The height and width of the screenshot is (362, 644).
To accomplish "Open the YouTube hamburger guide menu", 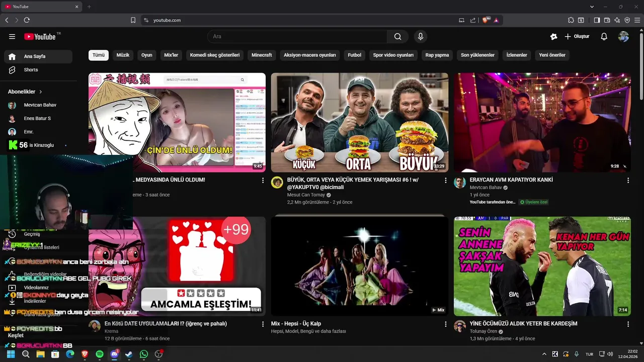I will [x=12, y=36].
